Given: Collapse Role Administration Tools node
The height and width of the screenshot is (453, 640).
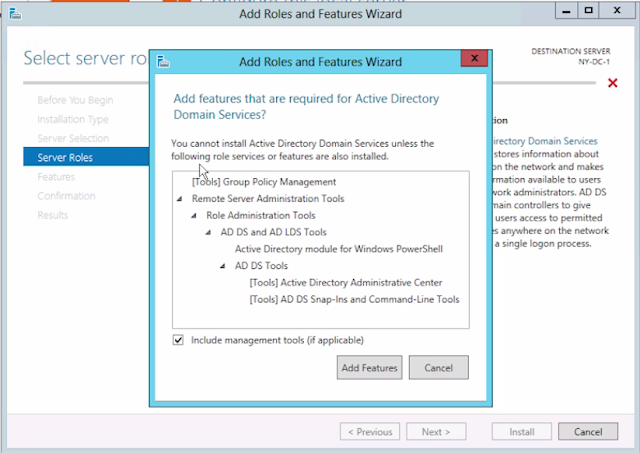Looking at the screenshot, I should point(194,215).
